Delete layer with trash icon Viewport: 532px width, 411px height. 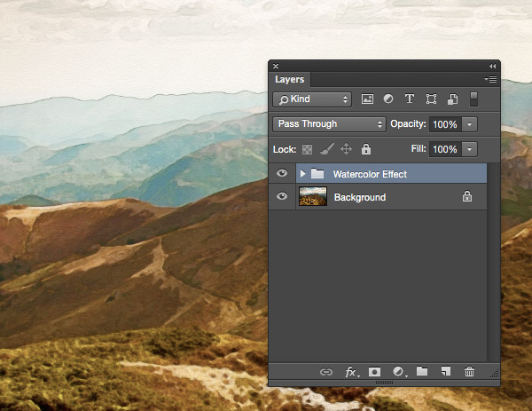[x=470, y=372]
